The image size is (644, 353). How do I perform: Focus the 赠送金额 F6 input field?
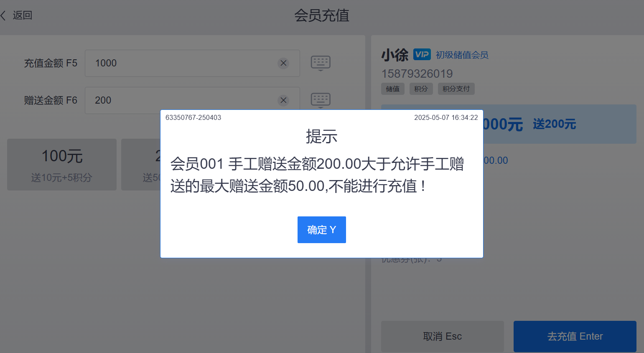[192, 100]
